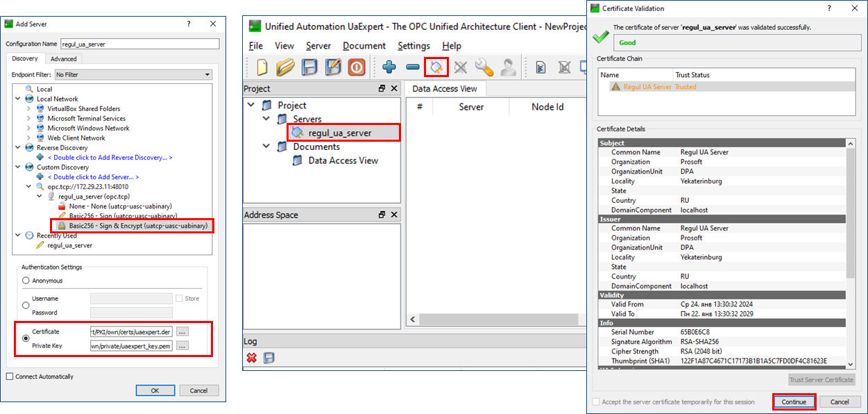
Task: Click the Connect Server plug icon
Action: click(x=436, y=67)
